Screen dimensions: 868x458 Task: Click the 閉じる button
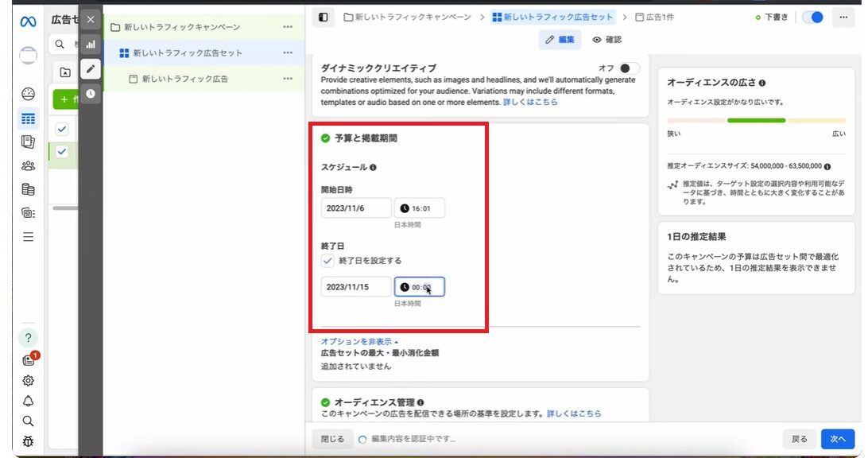pos(332,439)
